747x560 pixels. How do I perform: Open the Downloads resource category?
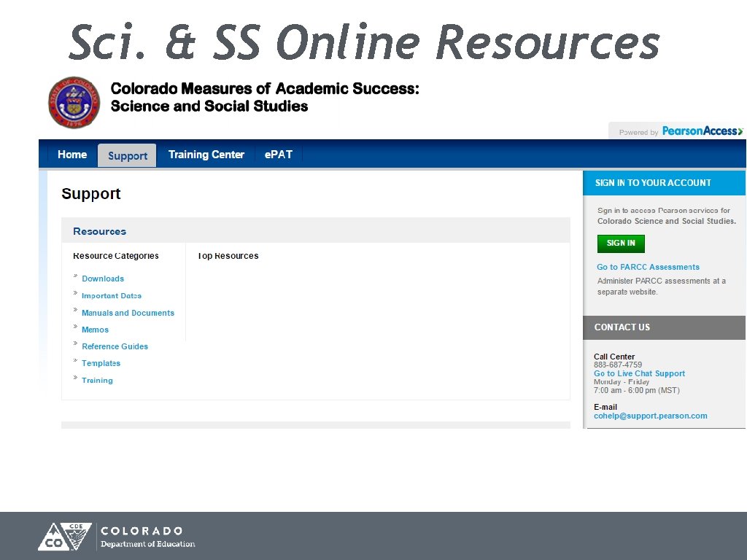(103, 279)
